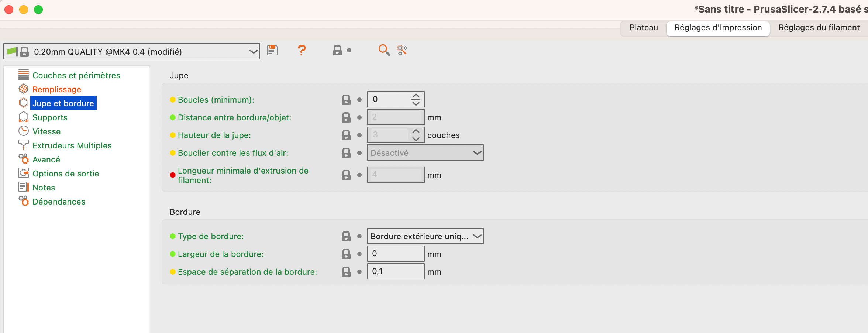Screen dimensions: 868x333
Task: Click the Largeur de la bordure input field
Action: tap(396, 254)
